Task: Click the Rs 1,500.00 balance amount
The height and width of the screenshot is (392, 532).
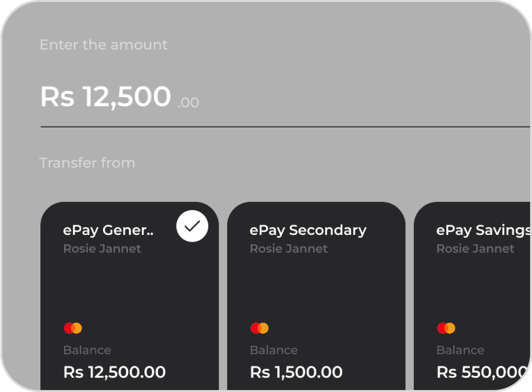Action: (296, 372)
